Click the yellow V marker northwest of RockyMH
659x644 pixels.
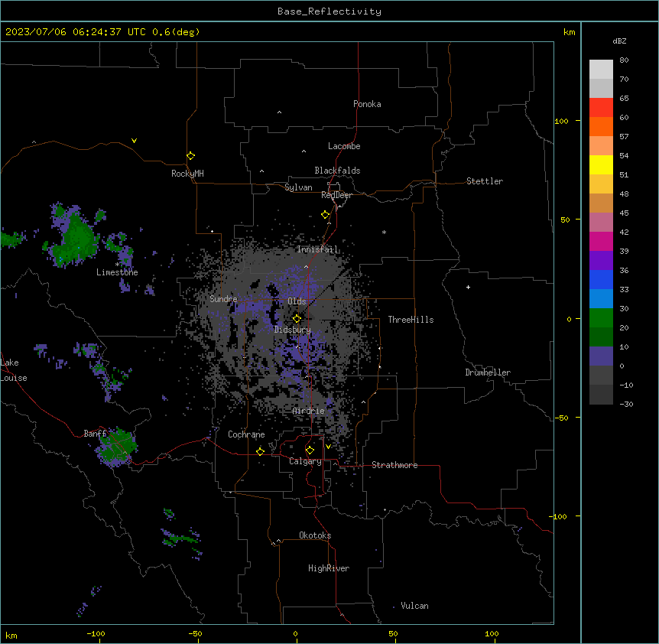click(x=134, y=141)
